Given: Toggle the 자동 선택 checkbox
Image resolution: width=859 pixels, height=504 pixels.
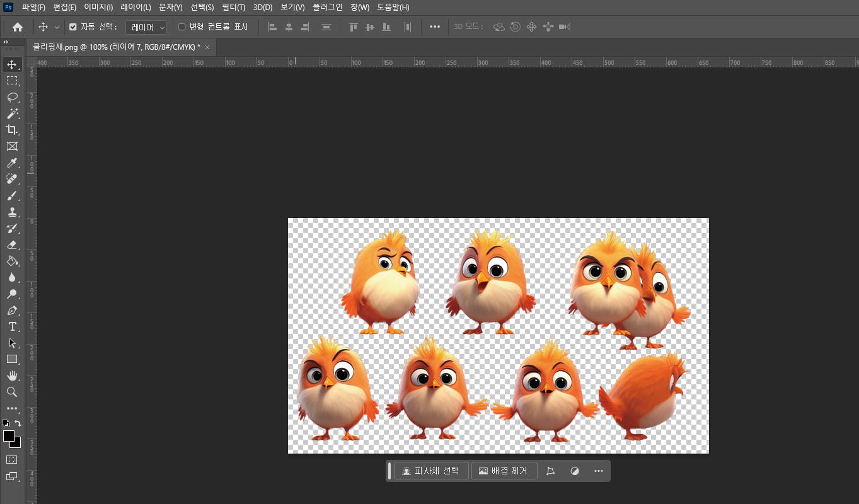Looking at the screenshot, I should tap(73, 27).
